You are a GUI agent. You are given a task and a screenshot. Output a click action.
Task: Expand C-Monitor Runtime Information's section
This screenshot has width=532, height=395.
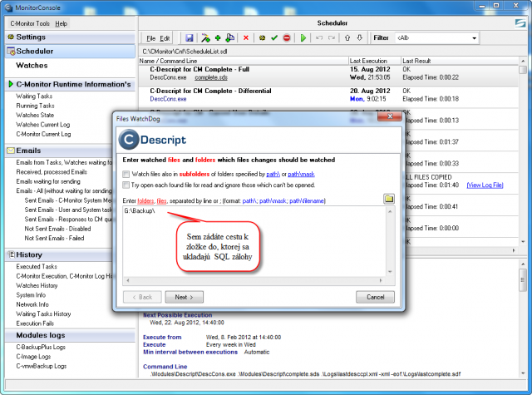(x=11, y=84)
